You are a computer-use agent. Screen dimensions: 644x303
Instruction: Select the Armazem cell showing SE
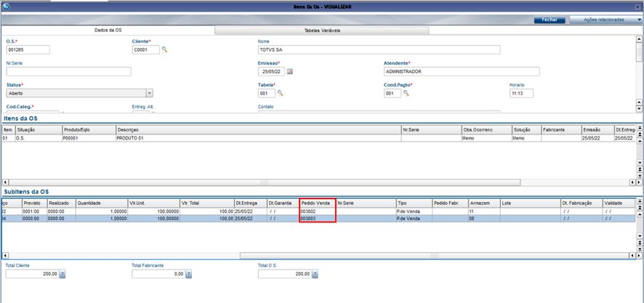pyautogui.click(x=483, y=219)
